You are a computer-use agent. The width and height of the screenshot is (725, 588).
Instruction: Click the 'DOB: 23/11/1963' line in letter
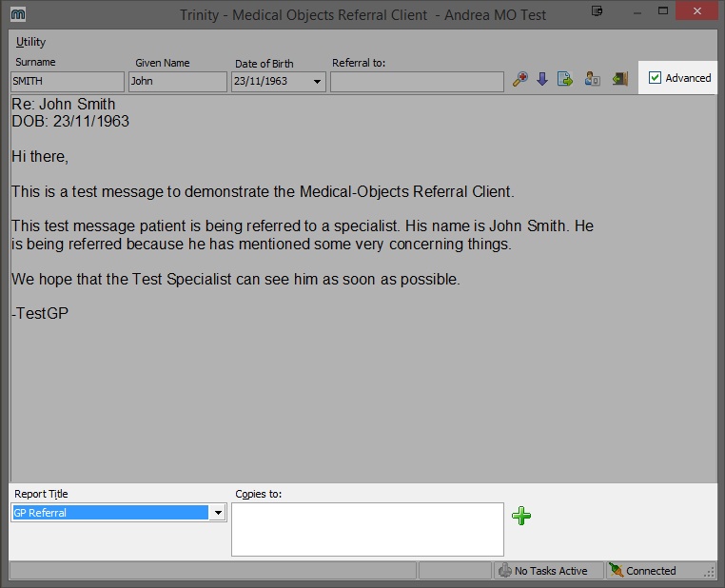pyautogui.click(x=70, y=121)
